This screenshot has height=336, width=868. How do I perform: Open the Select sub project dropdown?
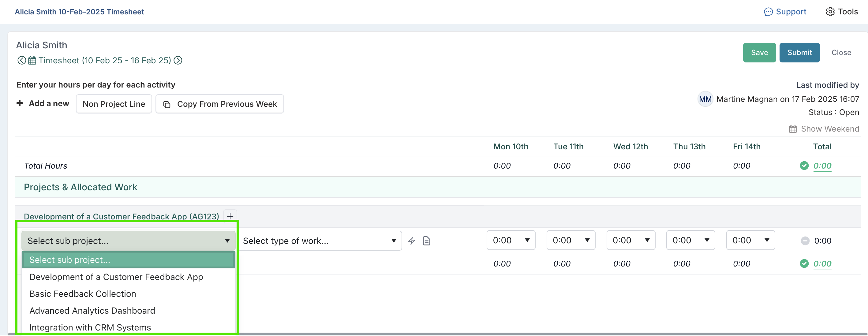pyautogui.click(x=128, y=241)
